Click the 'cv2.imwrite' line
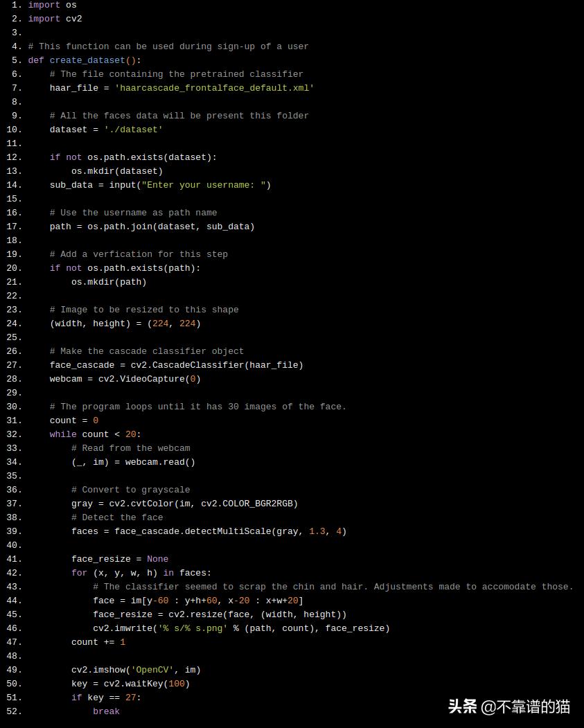Screen dimensions: 584x728 click(241, 628)
